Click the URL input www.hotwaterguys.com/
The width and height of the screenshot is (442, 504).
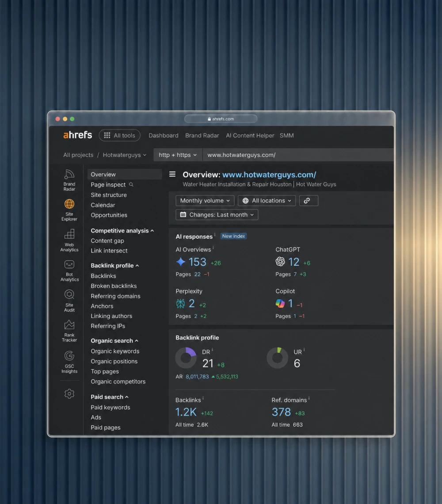point(297,155)
